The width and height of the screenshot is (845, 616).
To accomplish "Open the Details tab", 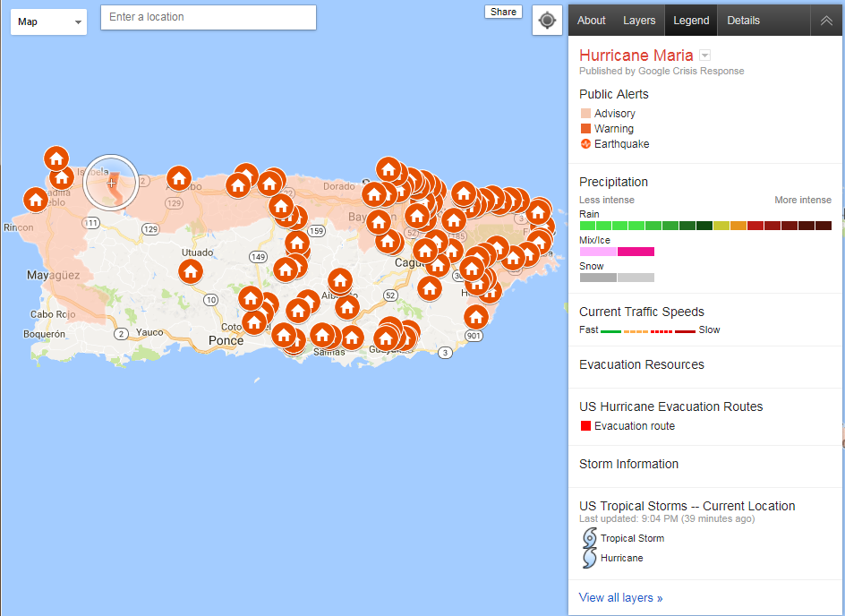I will tap(743, 21).
